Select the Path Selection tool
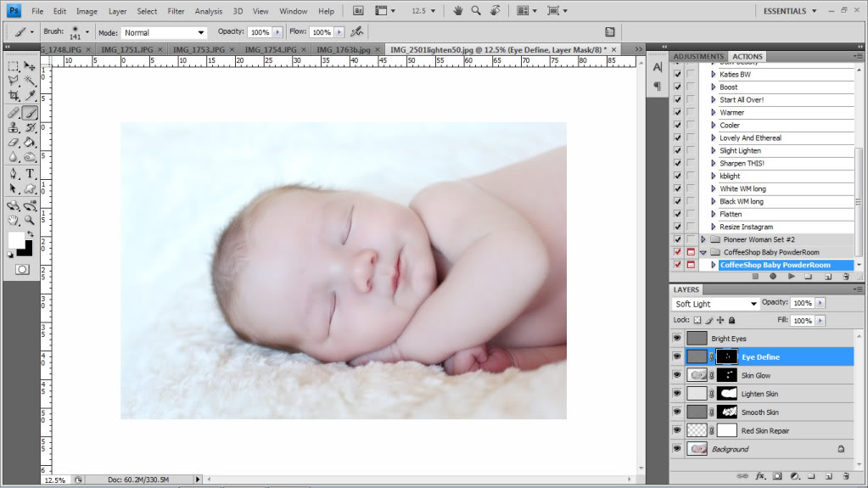 (14, 189)
